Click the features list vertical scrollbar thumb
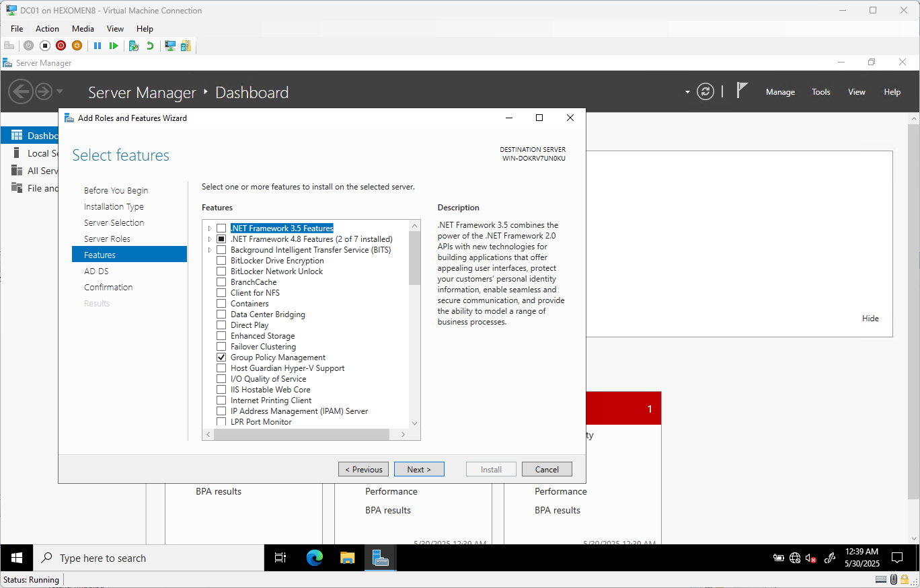 [414, 258]
